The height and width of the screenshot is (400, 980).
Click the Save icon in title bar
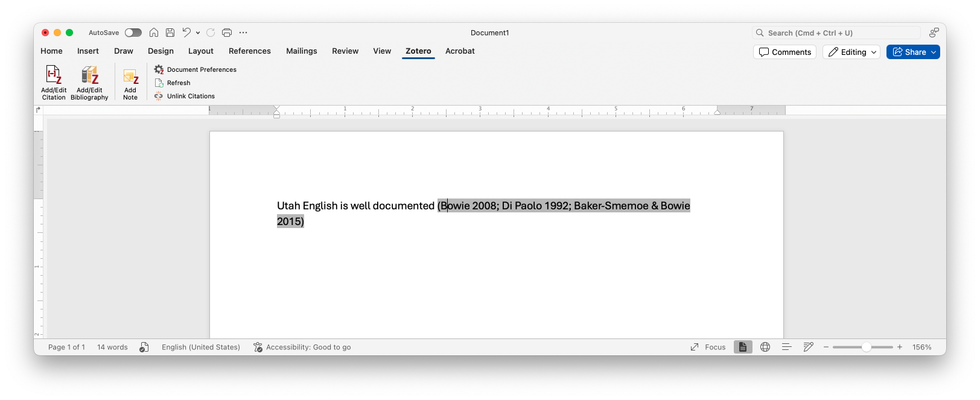point(170,33)
